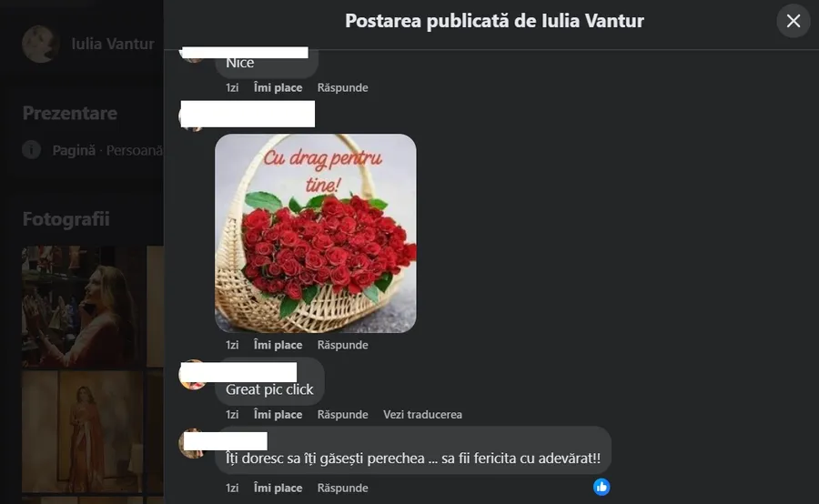Open the photo of woman in sari
Image resolution: width=819 pixels, height=504 pixels.
tap(83, 432)
